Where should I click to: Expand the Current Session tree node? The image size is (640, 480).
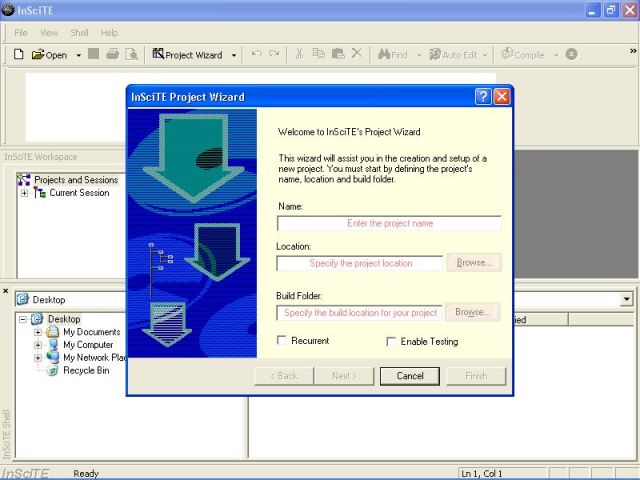pyautogui.click(x=25, y=193)
